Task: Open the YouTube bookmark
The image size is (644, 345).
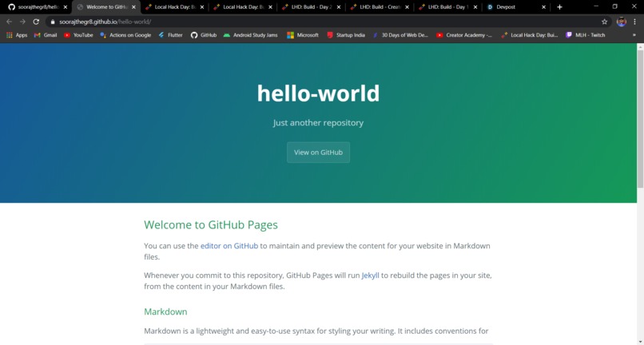Action: click(x=78, y=35)
